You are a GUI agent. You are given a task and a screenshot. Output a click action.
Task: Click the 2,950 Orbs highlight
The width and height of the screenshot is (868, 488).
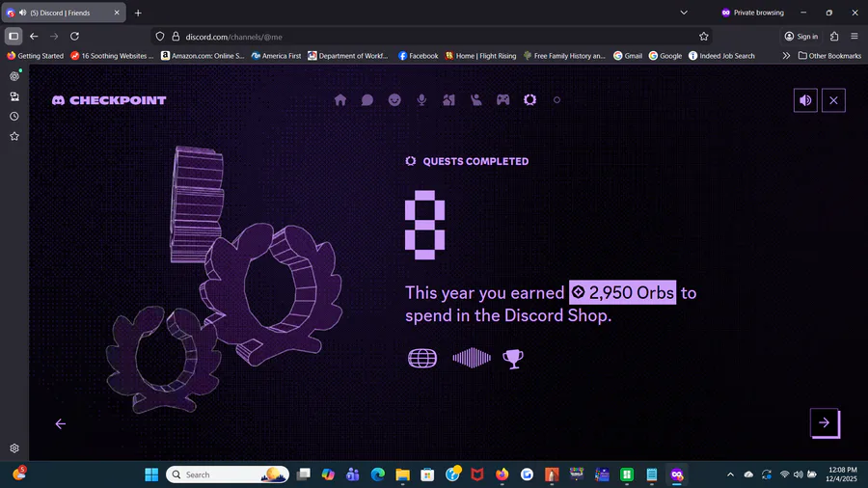(x=623, y=292)
